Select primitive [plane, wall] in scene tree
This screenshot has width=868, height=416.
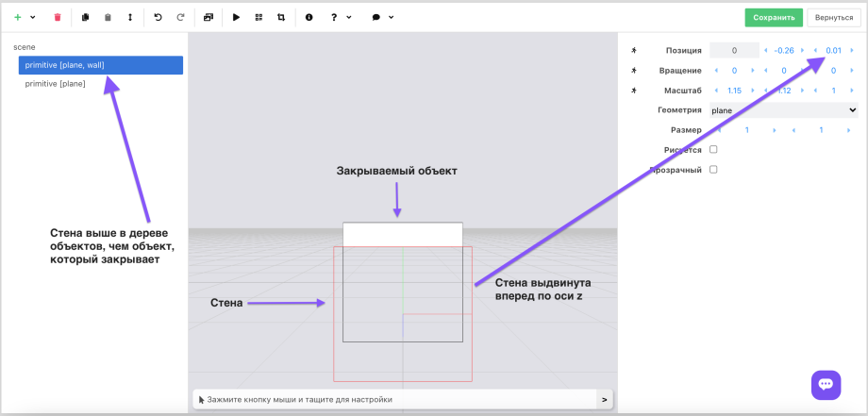click(x=100, y=65)
